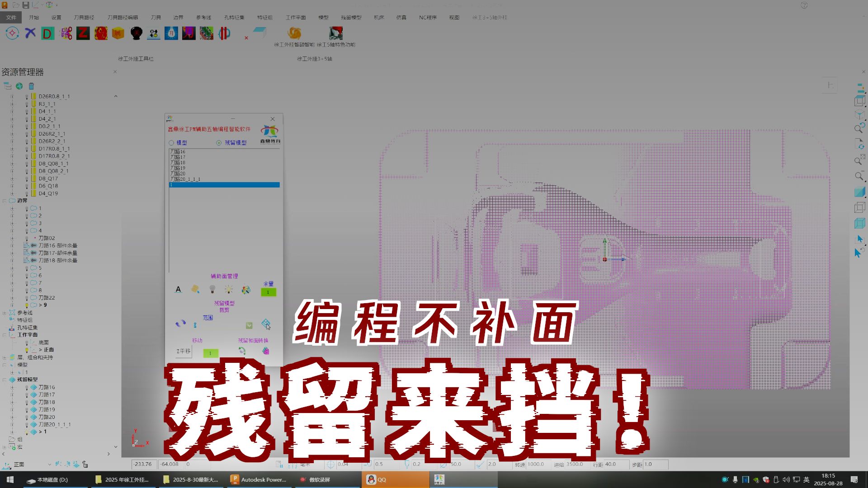
Task: Click the green 余量 value field
Action: (268, 292)
